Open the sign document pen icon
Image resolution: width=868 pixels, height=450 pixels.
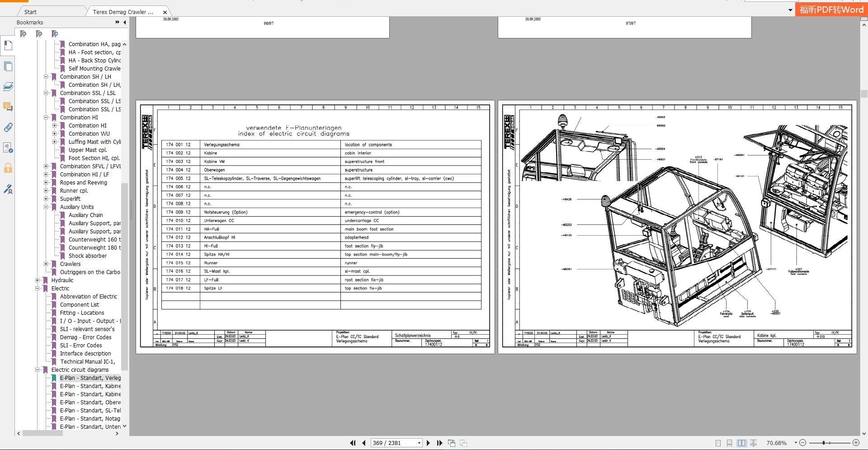pos(8,189)
